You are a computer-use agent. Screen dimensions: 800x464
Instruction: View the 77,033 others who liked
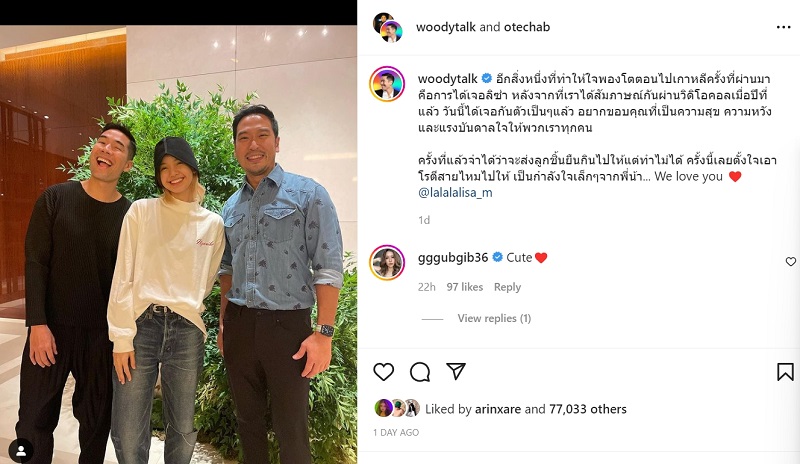coord(588,409)
